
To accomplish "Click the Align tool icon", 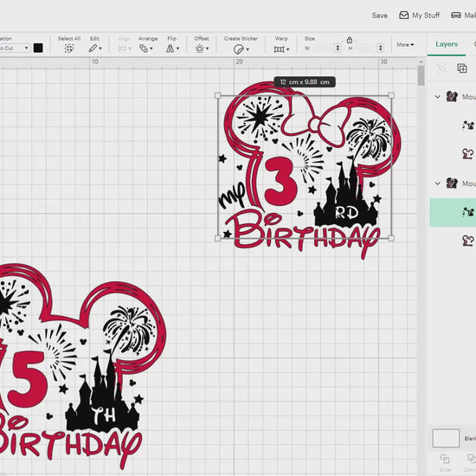I will (122, 48).
